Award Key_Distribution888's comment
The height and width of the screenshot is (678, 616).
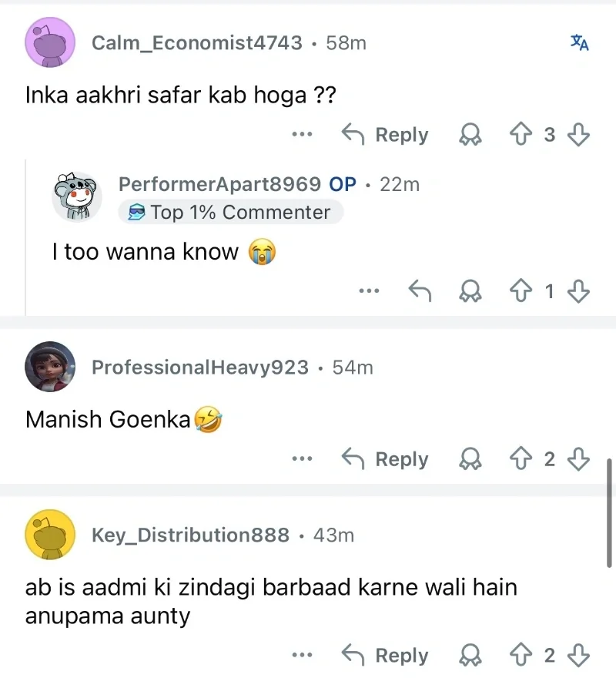click(x=470, y=656)
